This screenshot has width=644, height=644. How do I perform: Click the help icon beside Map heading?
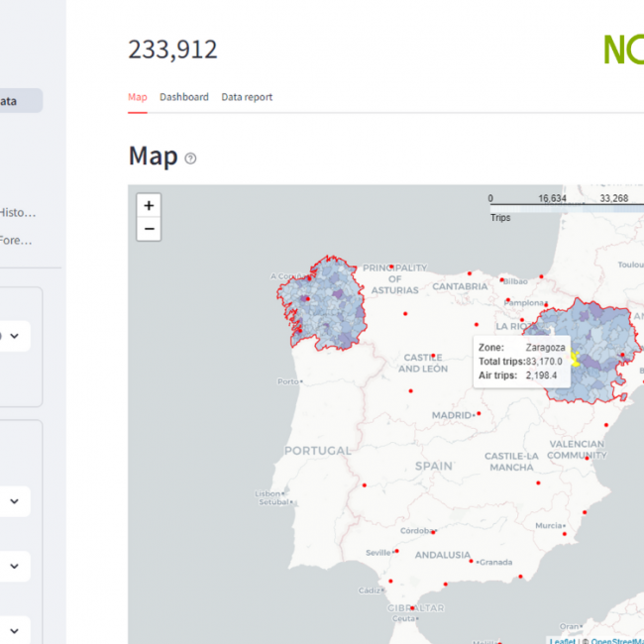[191, 159]
